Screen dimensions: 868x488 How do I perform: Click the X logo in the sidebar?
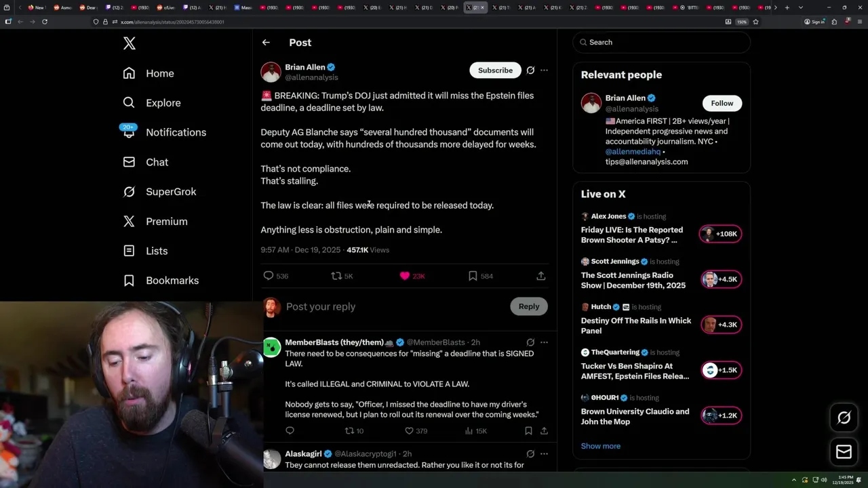pos(130,44)
